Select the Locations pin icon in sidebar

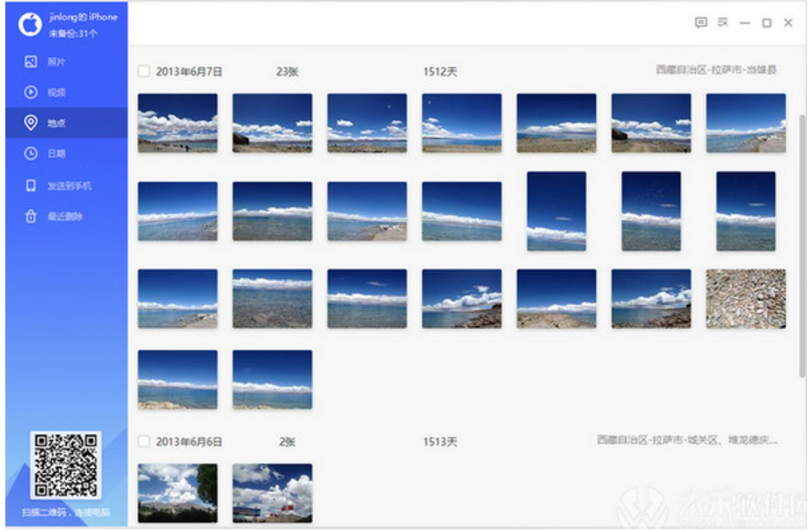point(31,123)
